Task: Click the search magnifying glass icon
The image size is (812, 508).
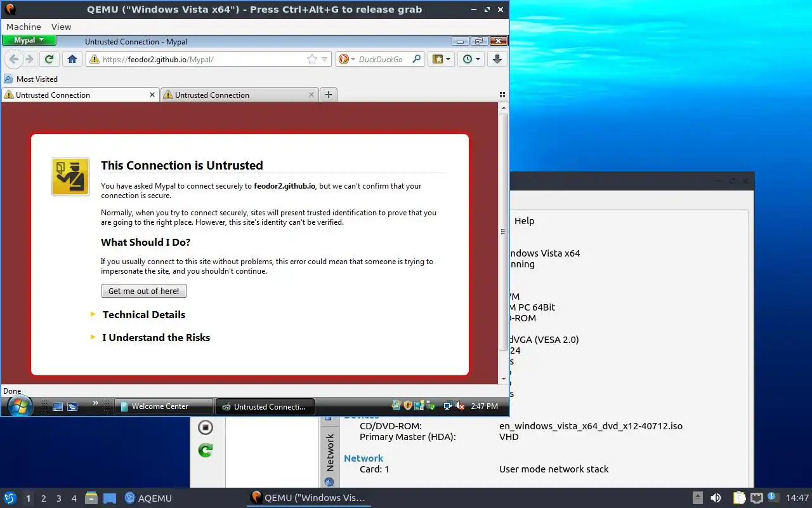Action: [x=416, y=59]
